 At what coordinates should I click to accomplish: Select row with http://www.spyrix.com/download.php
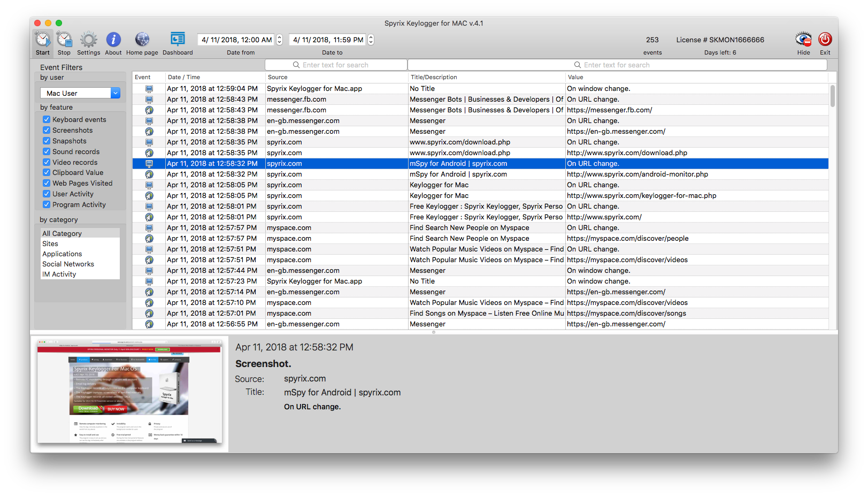(x=480, y=153)
